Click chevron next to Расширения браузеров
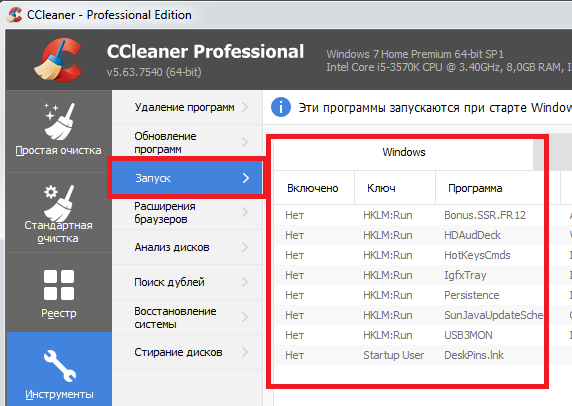The image size is (572, 406). click(x=246, y=212)
